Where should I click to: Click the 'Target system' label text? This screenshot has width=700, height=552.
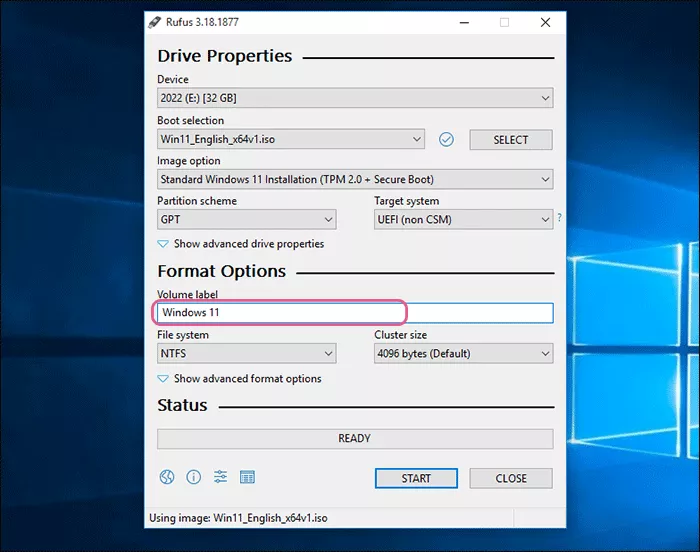[407, 201]
